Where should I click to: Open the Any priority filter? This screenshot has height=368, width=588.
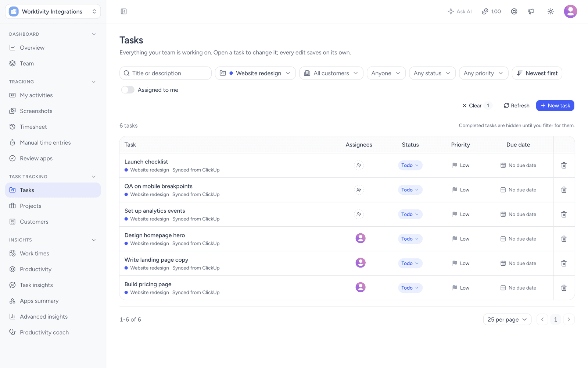[x=484, y=73]
